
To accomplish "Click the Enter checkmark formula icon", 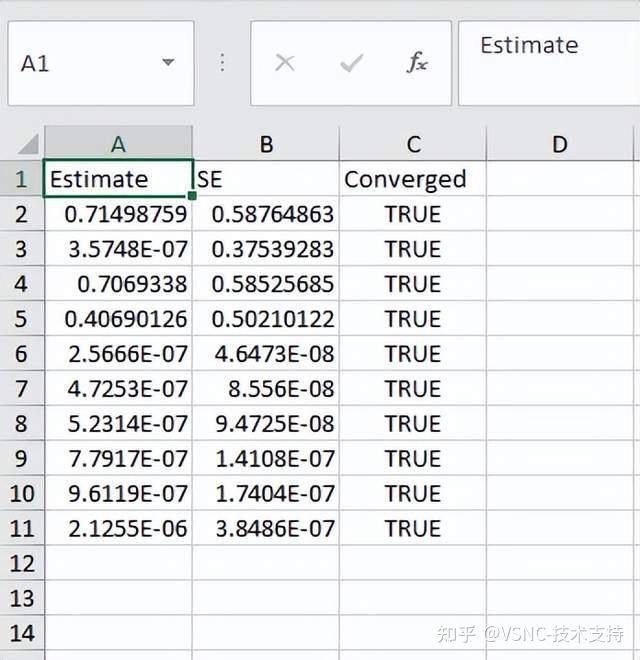I will click(x=351, y=63).
